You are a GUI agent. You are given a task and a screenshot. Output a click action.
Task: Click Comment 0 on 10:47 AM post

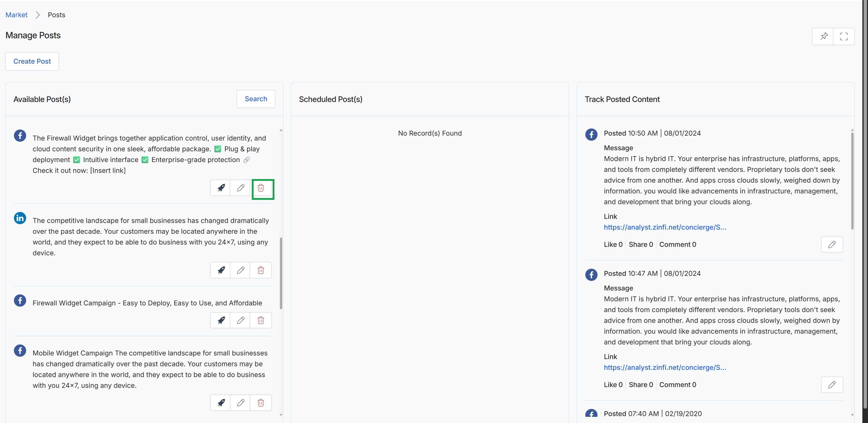(678, 384)
